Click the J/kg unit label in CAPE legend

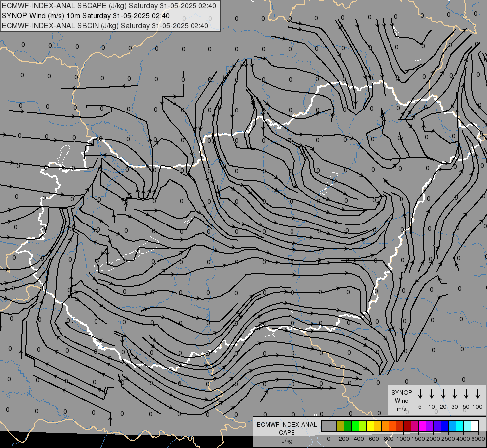coord(287,441)
